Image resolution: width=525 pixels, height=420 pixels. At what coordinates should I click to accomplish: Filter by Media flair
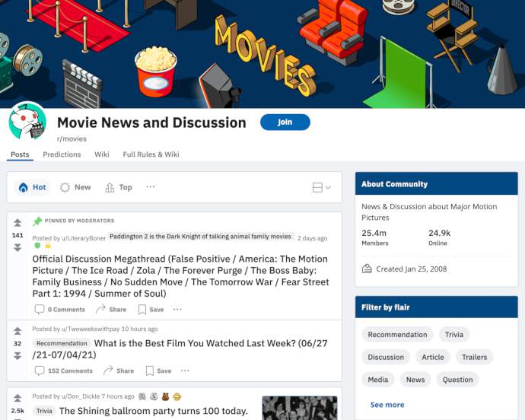click(378, 380)
